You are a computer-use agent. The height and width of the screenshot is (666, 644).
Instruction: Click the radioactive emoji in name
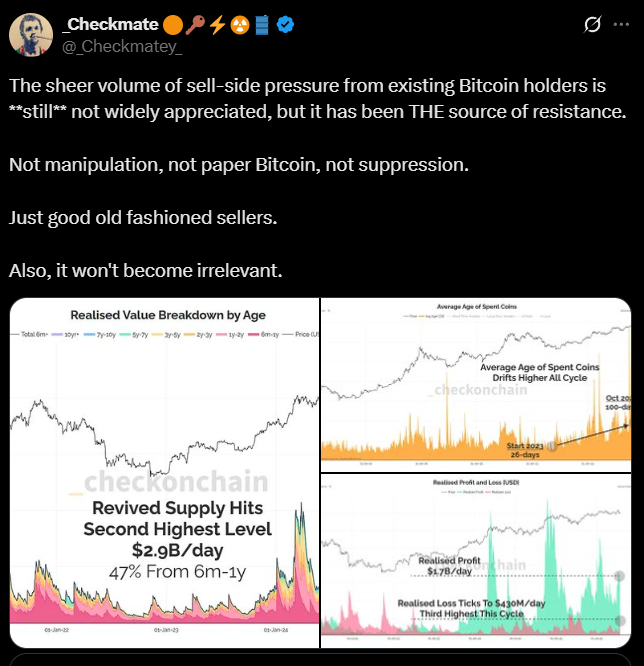[x=238, y=24]
